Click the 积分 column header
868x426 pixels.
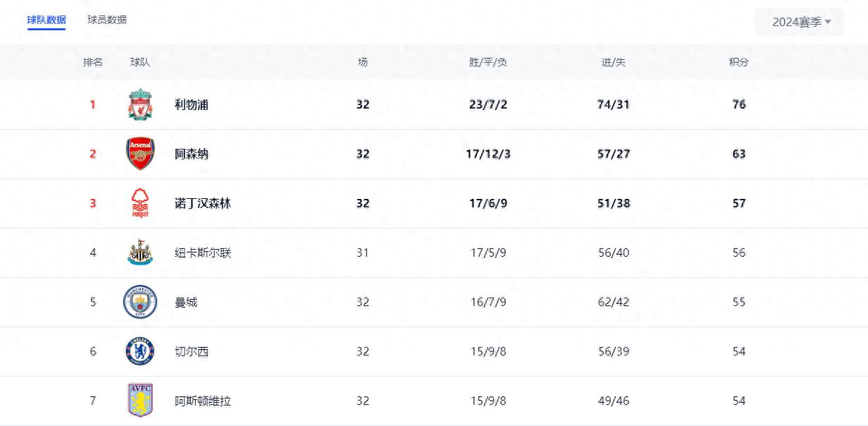click(739, 62)
